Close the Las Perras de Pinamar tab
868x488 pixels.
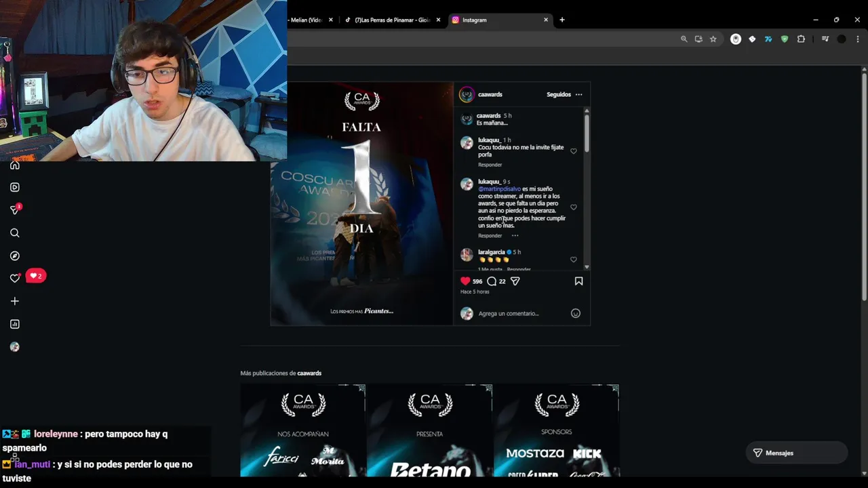(438, 20)
